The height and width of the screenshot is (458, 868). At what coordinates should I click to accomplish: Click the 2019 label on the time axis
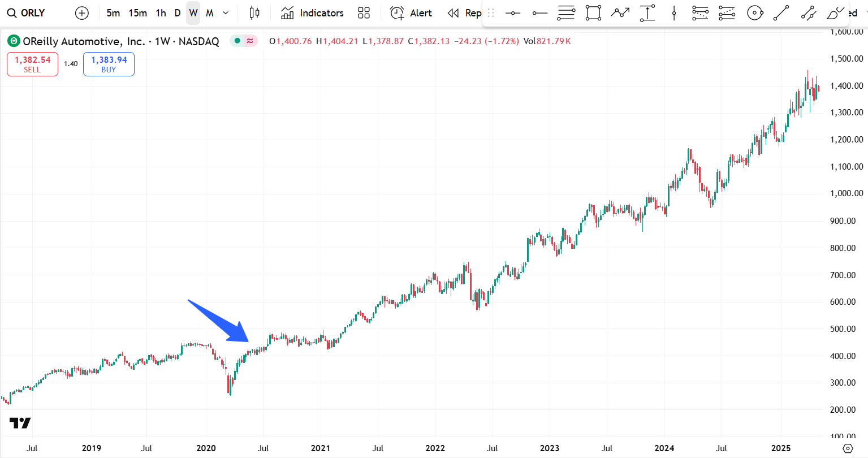(92, 448)
